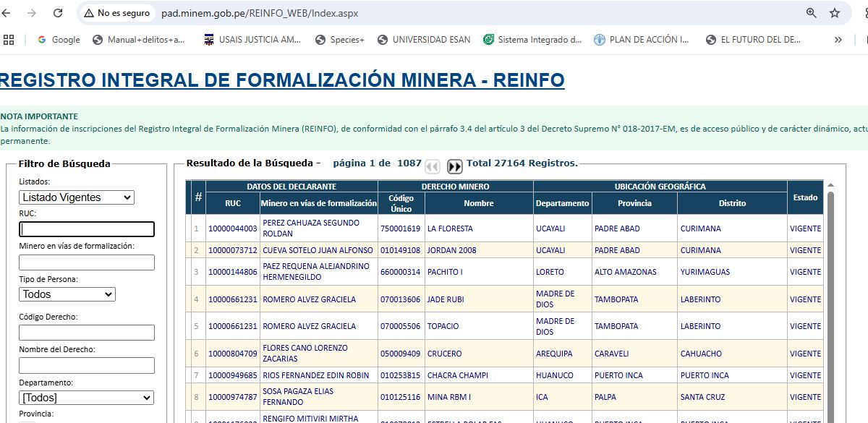This screenshot has height=423, width=868.
Task: Click TOPACIO mining right name
Action: (x=443, y=326)
